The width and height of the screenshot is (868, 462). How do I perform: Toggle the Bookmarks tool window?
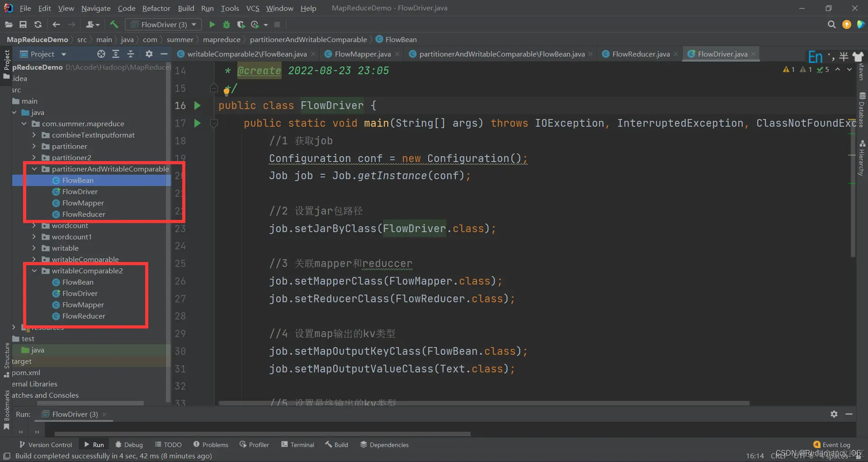coord(6,410)
